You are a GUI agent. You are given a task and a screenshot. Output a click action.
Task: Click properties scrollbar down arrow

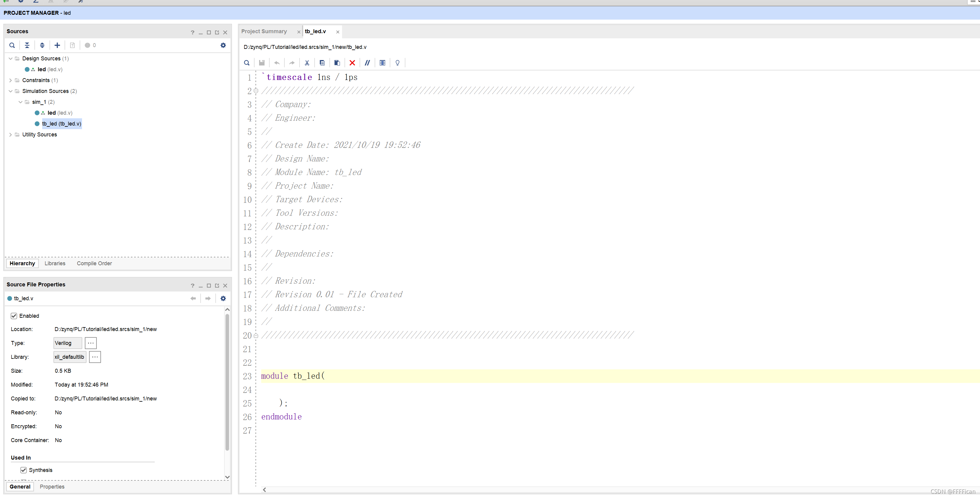pos(227,477)
